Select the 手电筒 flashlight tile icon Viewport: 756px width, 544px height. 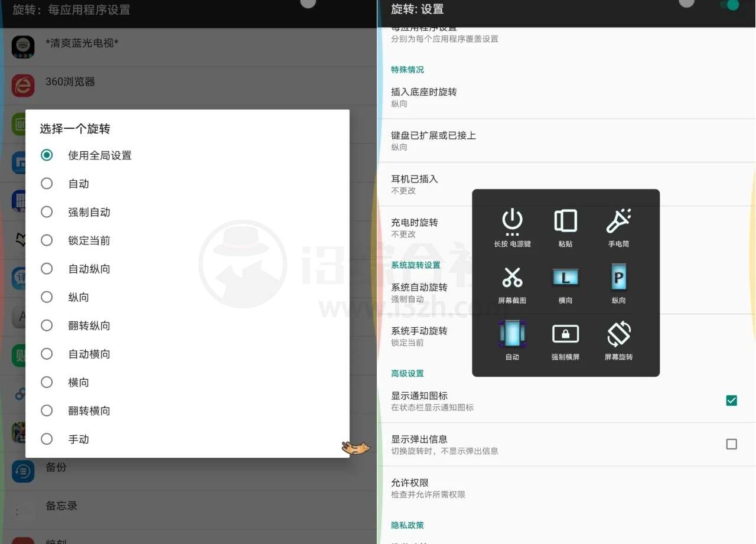click(x=618, y=221)
